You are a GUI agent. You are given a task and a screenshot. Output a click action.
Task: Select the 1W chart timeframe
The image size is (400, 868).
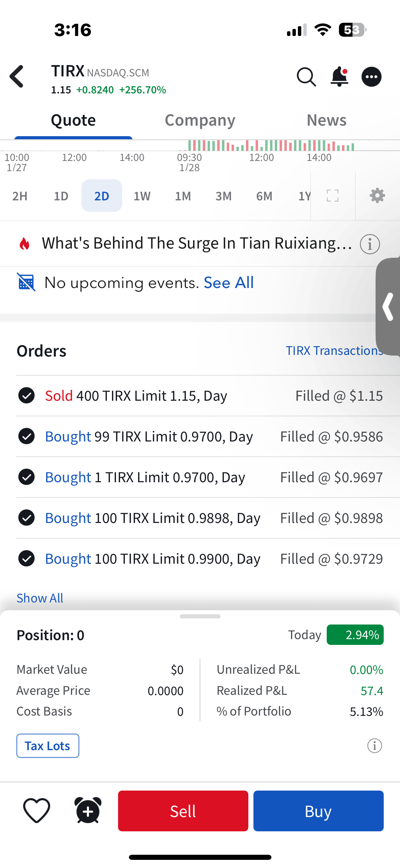tap(142, 196)
